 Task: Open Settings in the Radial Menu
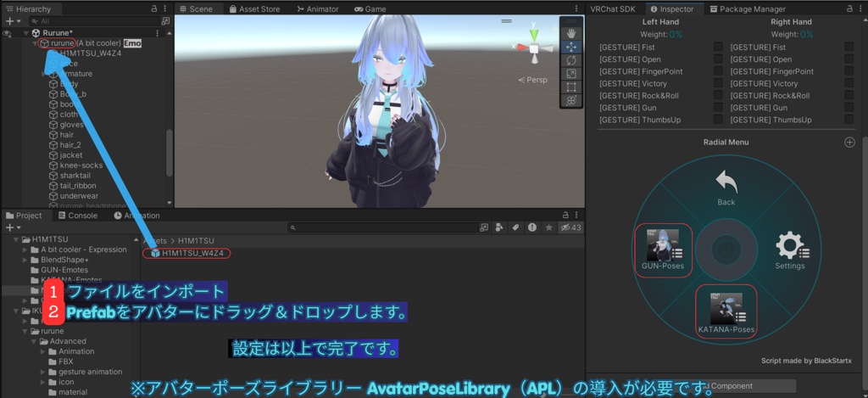[x=790, y=251]
